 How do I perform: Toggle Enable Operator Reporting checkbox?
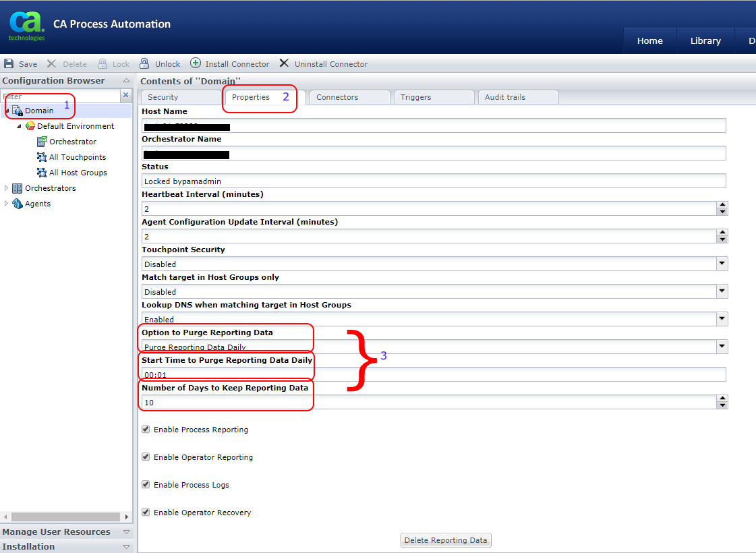146,457
